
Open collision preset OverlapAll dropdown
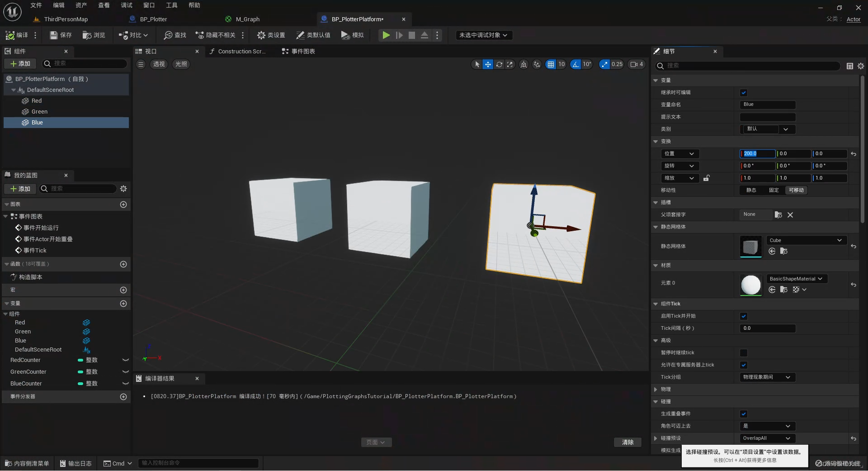click(768, 438)
